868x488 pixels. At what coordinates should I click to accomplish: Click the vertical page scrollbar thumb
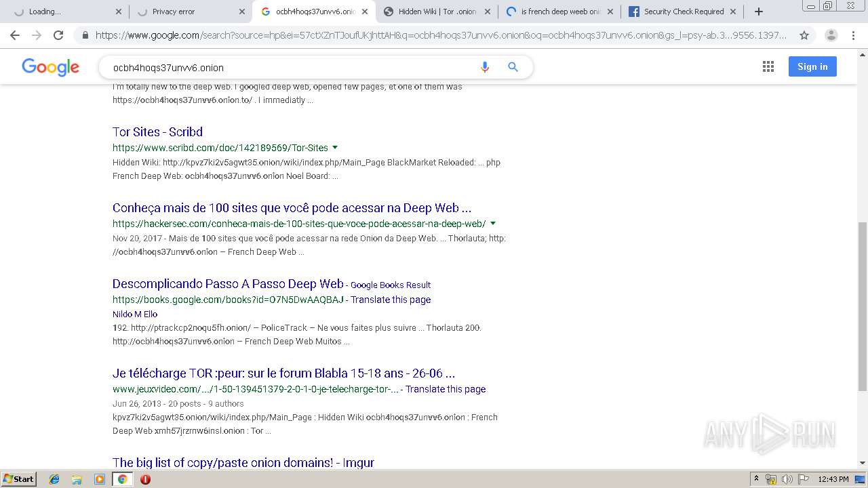click(x=863, y=306)
